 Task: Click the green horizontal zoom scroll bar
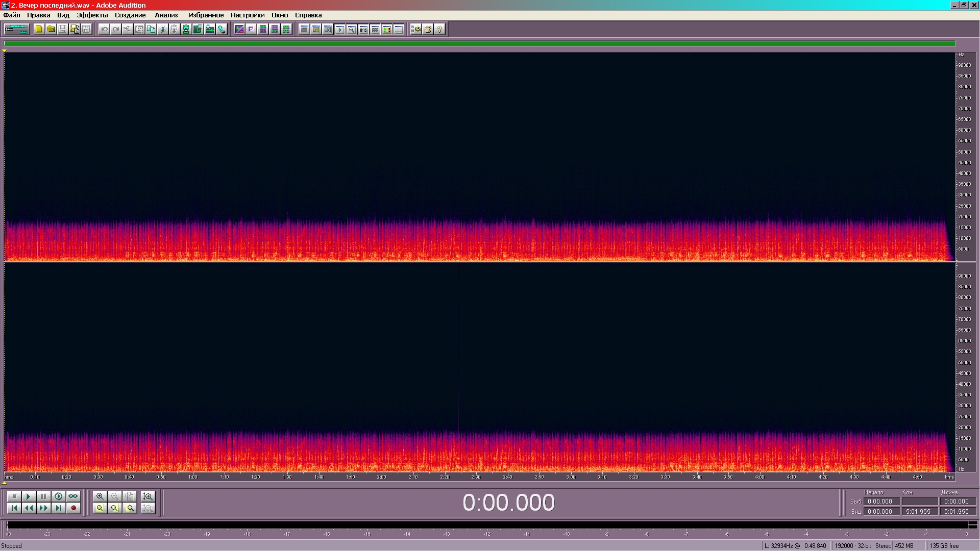[480, 43]
